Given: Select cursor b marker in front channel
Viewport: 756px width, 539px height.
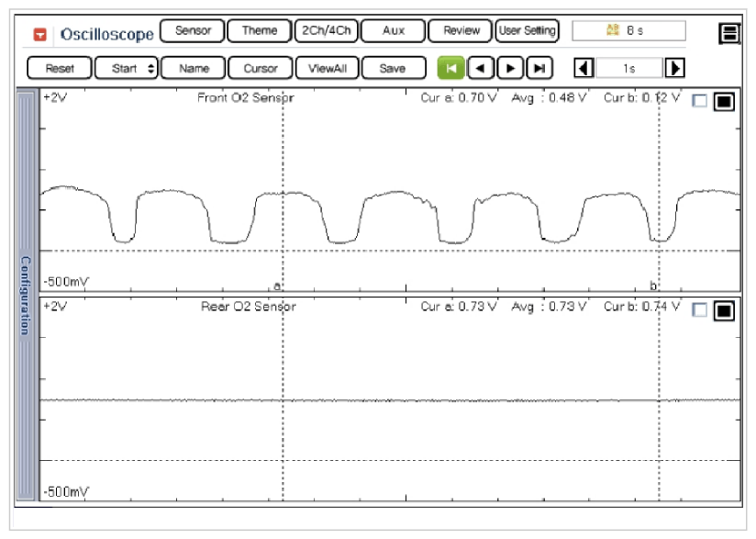Looking at the screenshot, I should (x=653, y=286).
